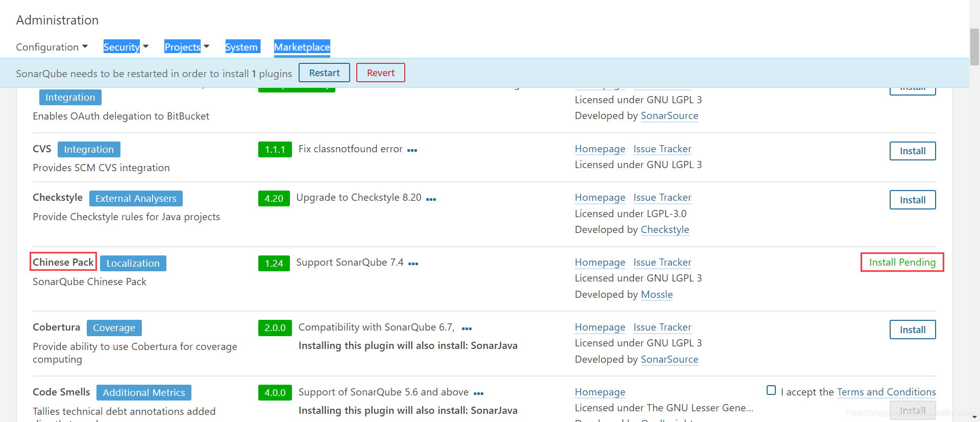Switch to the Marketplace tab
The image size is (980, 422).
point(302,47)
